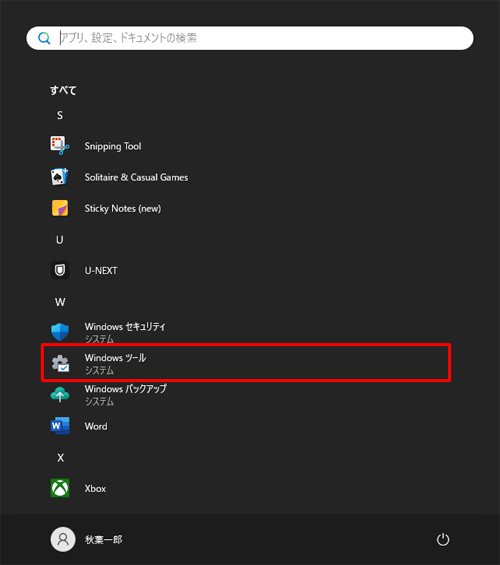Click the Sticky Notes (new) label
The image size is (500, 565).
[x=123, y=209]
